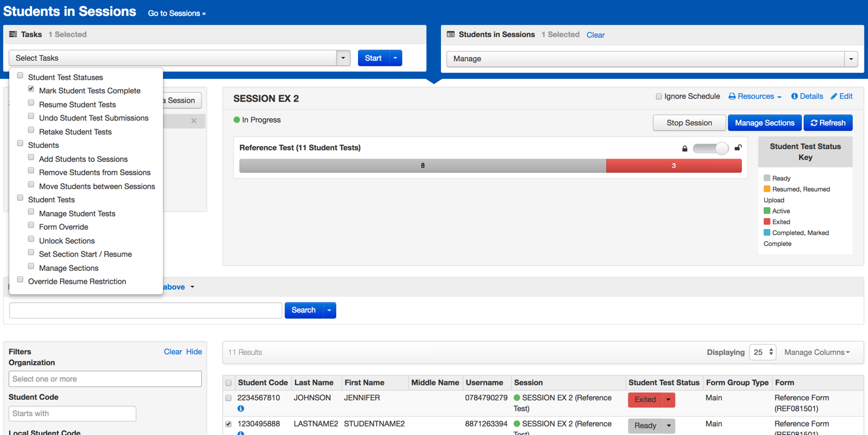Expand the Manage dropdown in Students in Sessions
The image size is (868, 435).
click(850, 59)
